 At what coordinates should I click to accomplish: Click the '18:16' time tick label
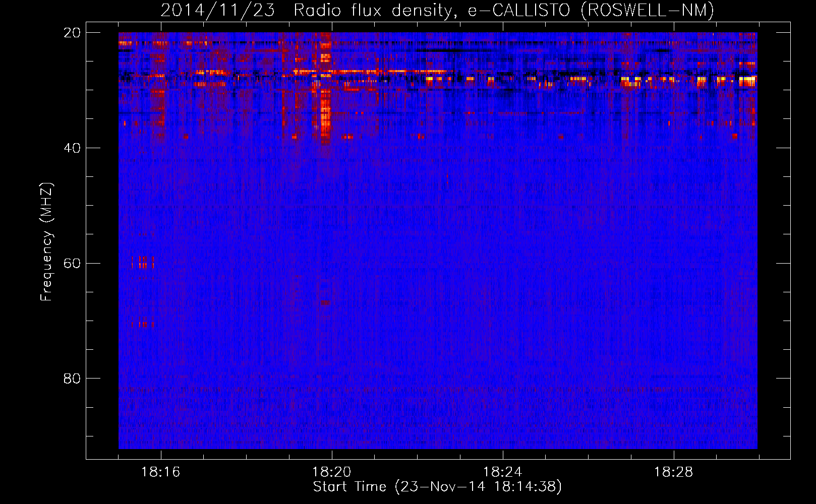[161, 472]
